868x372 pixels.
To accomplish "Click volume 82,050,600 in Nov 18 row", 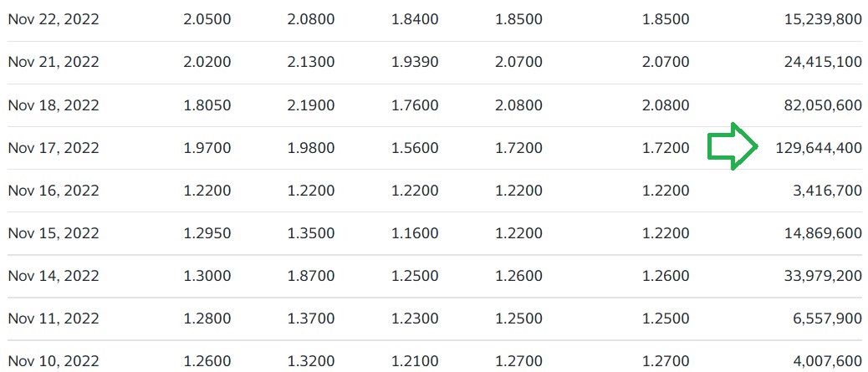I will point(823,105).
